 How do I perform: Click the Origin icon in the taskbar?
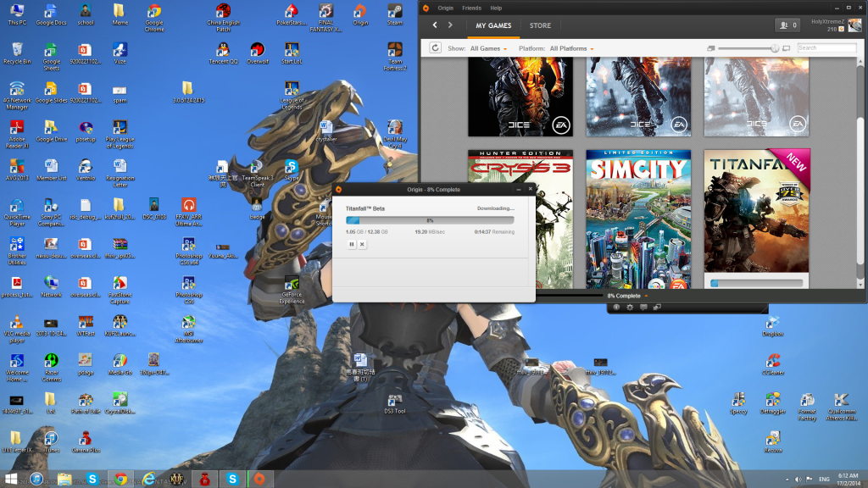[x=260, y=479]
